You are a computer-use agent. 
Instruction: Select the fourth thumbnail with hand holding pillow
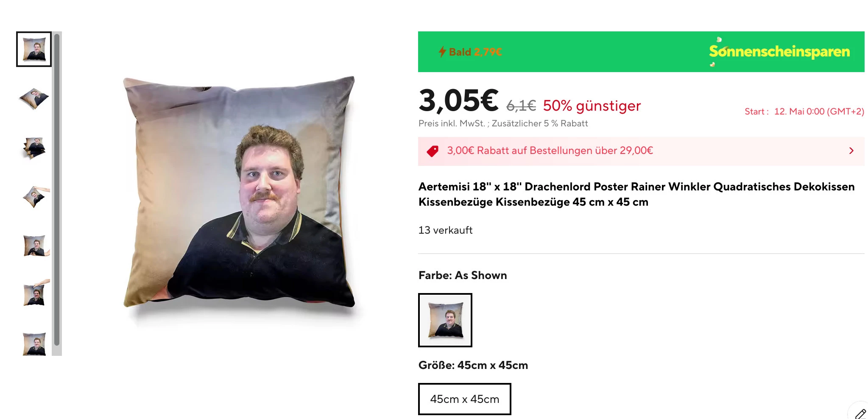tap(36, 197)
